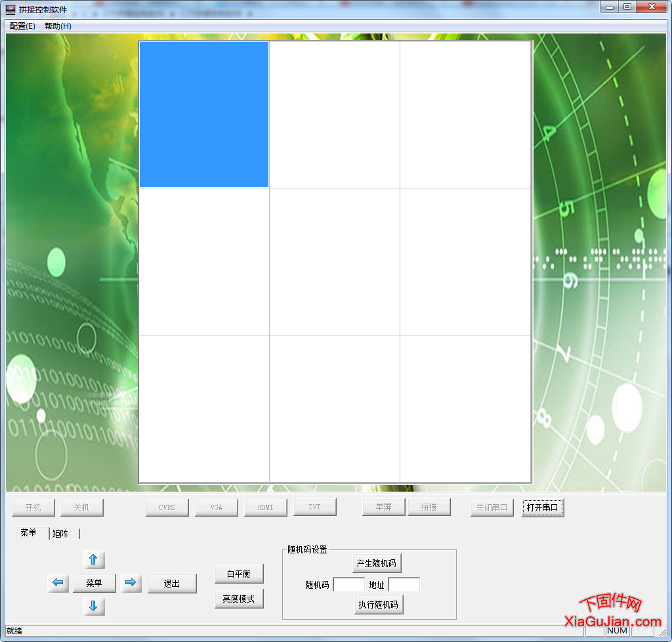This screenshot has width=672, height=642.
Task: Select the DVI input source button
Action: (315, 507)
